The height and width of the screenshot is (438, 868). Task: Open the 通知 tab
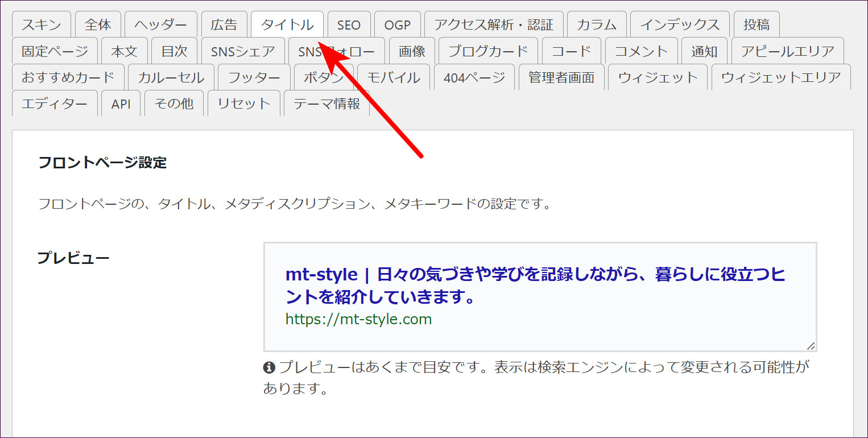click(705, 51)
